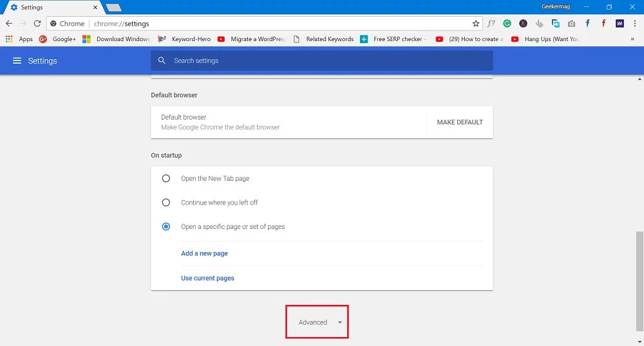The image size is (644, 346).
Task: Focus the Search settings field
Action: click(321, 60)
